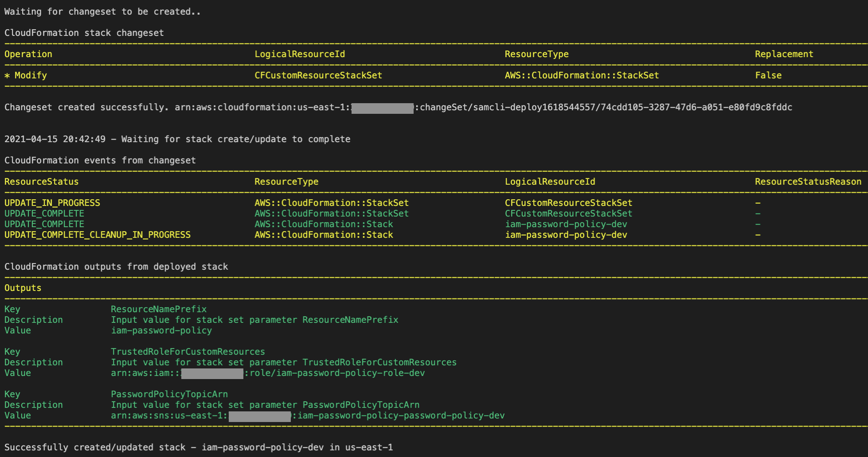Click 'ResourceType' header in changeset table
868x457 pixels.
tap(536, 54)
